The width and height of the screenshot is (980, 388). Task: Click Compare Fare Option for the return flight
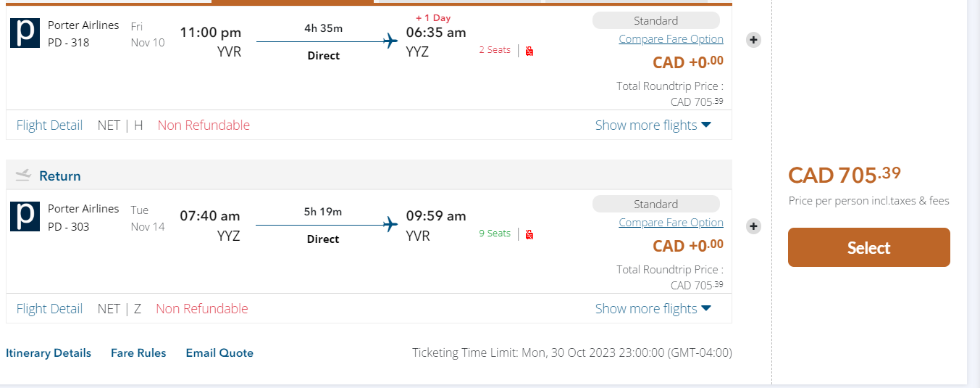pos(671,223)
